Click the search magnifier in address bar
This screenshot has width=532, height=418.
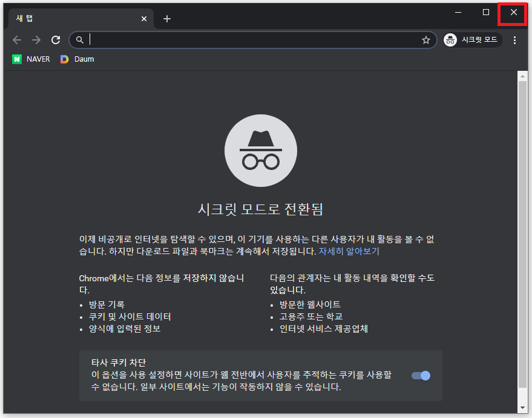(x=79, y=40)
